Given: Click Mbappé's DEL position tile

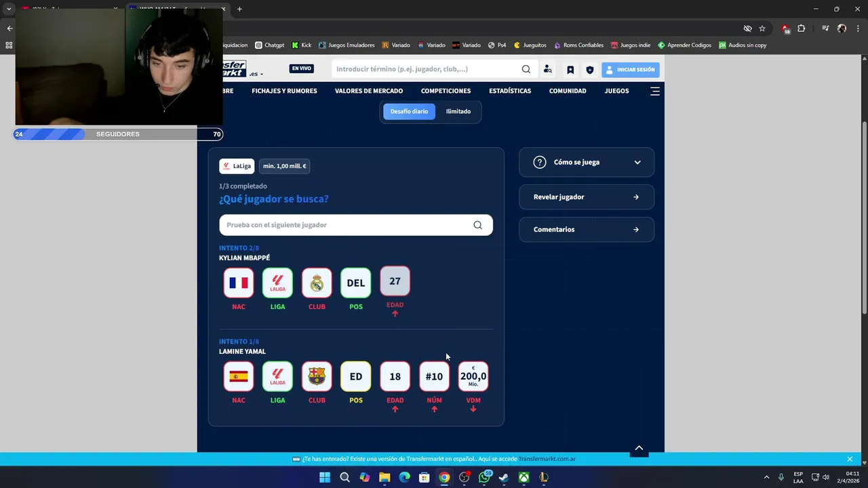Looking at the screenshot, I should [356, 283].
